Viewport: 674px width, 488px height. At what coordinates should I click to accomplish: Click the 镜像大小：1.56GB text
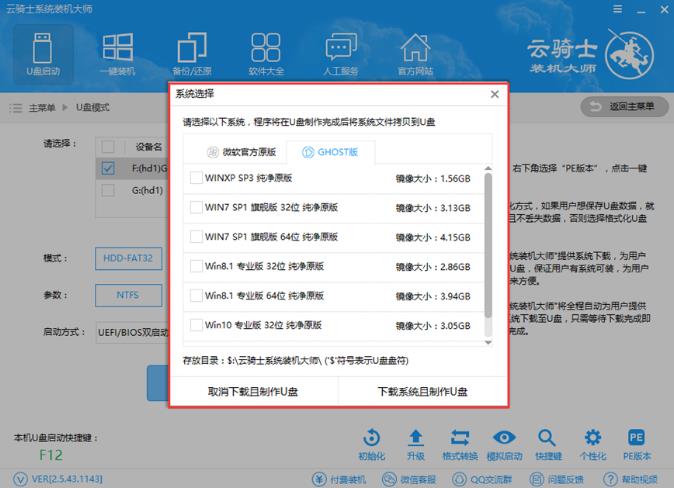pos(433,178)
